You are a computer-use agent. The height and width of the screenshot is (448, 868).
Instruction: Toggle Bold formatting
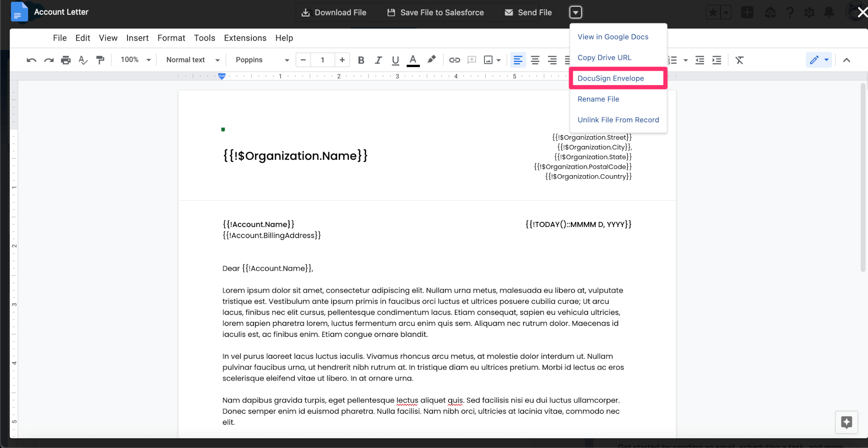point(361,60)
